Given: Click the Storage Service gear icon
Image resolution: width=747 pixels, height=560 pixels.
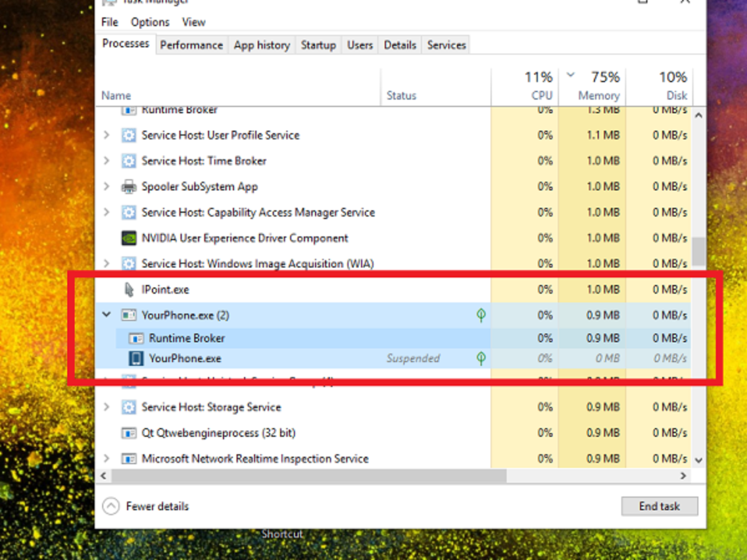Looking at the screenshot, I should [128, 407].
